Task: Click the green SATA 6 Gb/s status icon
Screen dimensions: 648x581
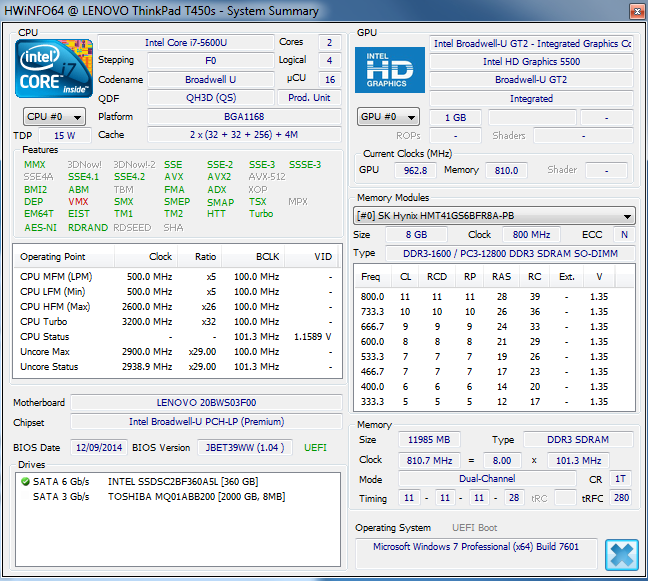Action: [25, 481]
